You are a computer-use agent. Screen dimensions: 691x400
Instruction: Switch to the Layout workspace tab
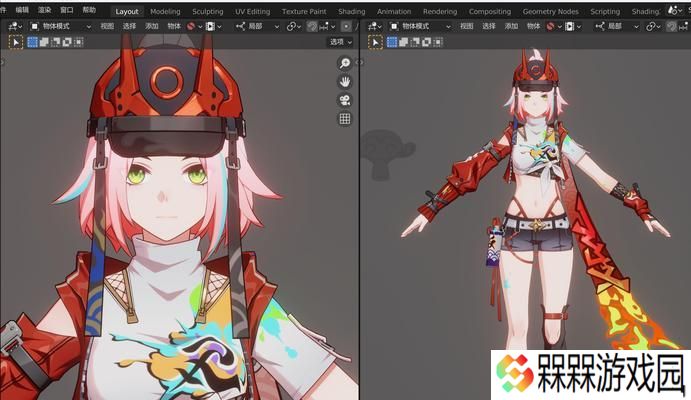(x=127, y=11)
